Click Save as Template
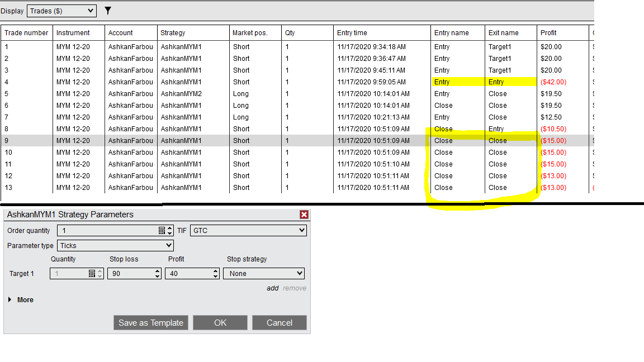The image size is (644, 362). point(150,322)
